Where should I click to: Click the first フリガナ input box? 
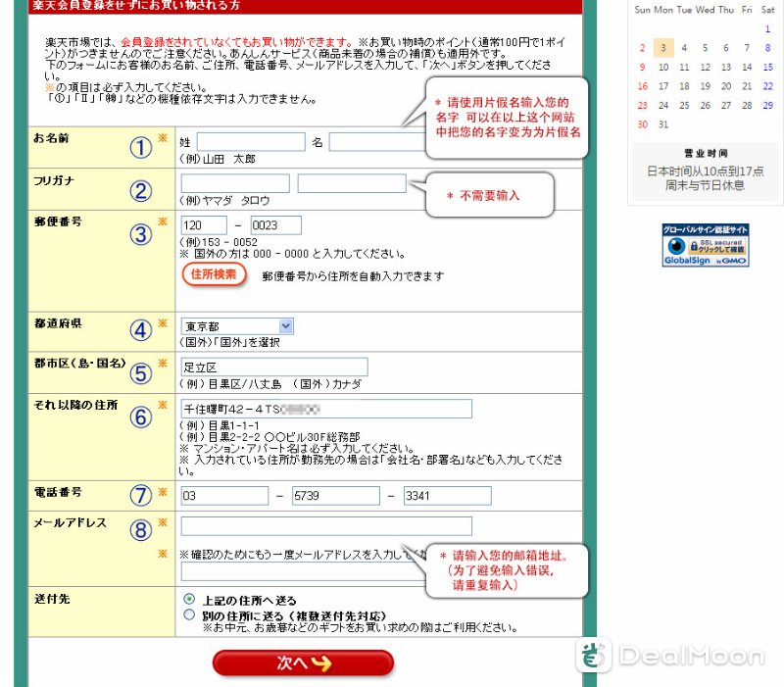click(x=235, y=183)
